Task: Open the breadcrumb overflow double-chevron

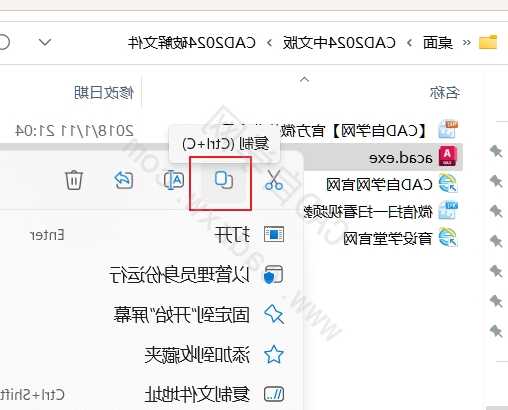Action: tap(467, 43)
